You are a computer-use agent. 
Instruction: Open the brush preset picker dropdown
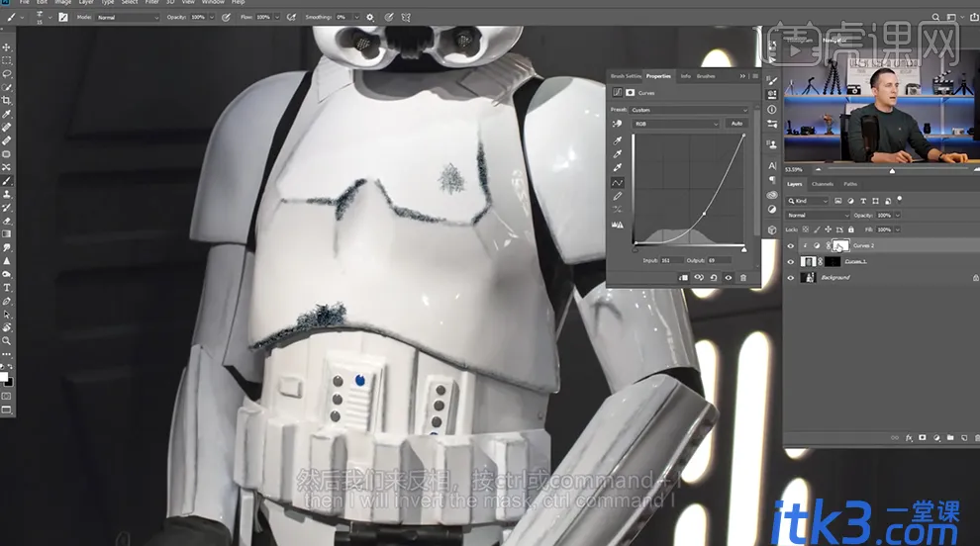(50, 18)
